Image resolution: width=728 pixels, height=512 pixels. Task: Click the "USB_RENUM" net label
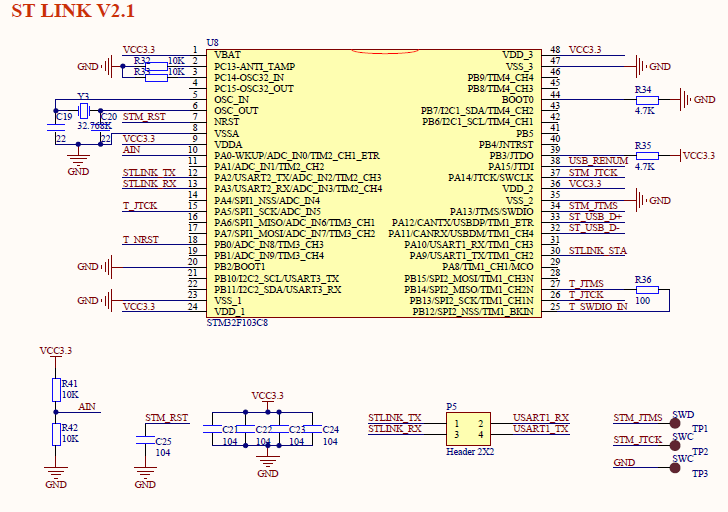(598, 161)
